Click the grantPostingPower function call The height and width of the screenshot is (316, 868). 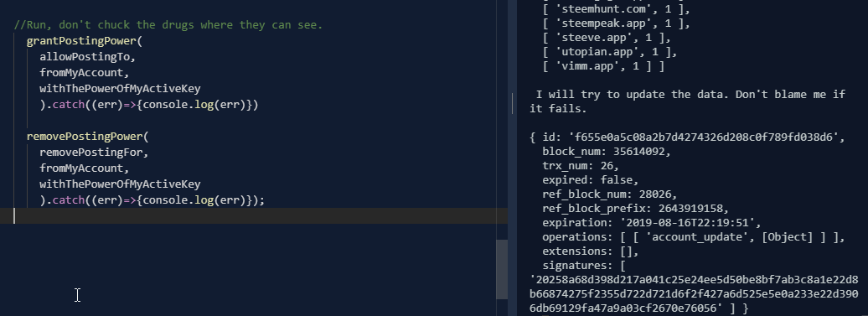pos(80,41)
